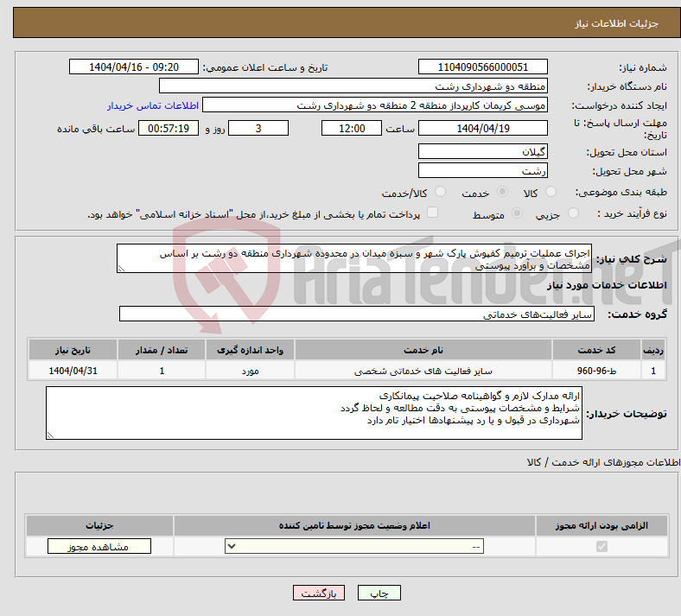Click the general need description textarea
The image size is (681, 616).
[x=354, y=258]
